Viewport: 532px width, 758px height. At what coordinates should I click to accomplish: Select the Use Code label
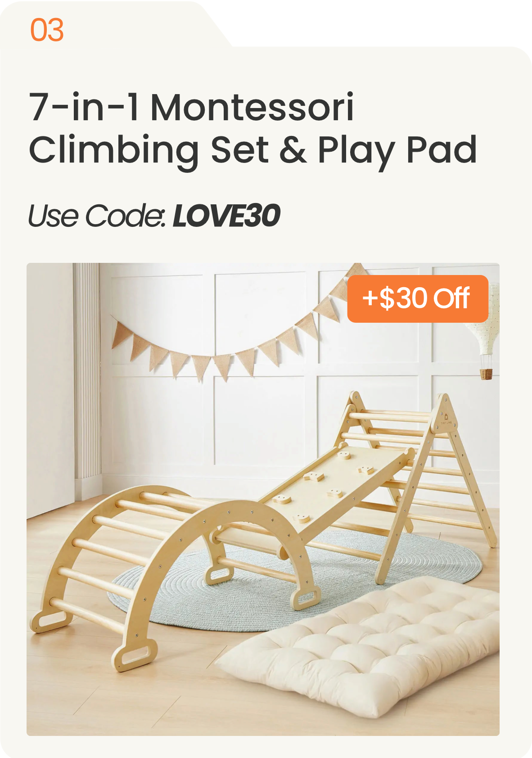[98, 215]
